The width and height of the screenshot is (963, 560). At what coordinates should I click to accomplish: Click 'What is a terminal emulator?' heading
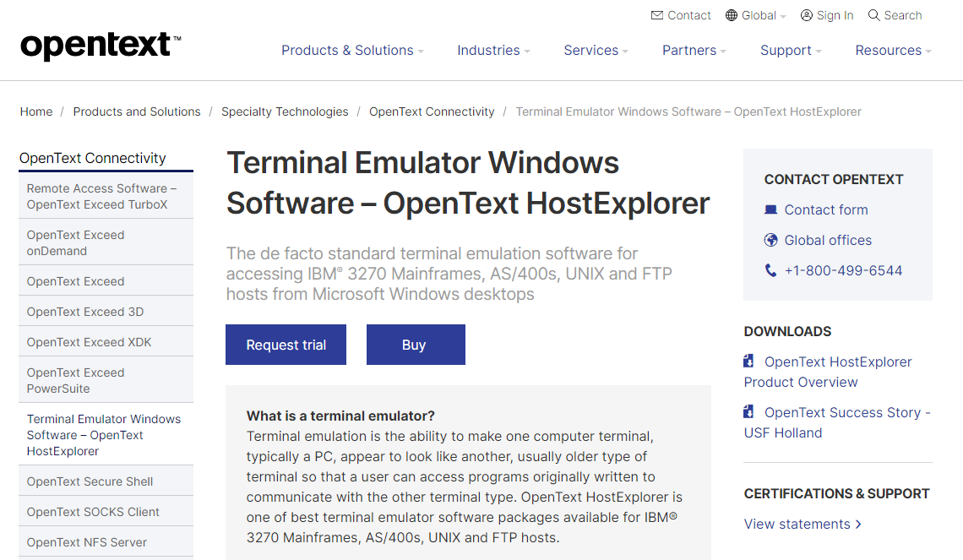coord(340,416)
